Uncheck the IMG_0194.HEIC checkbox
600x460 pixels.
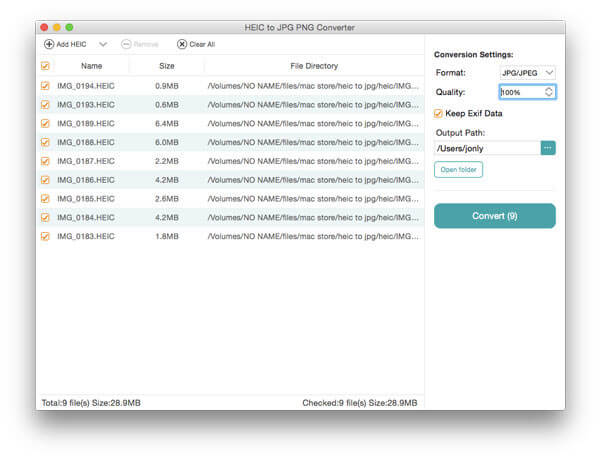point(44,86)
